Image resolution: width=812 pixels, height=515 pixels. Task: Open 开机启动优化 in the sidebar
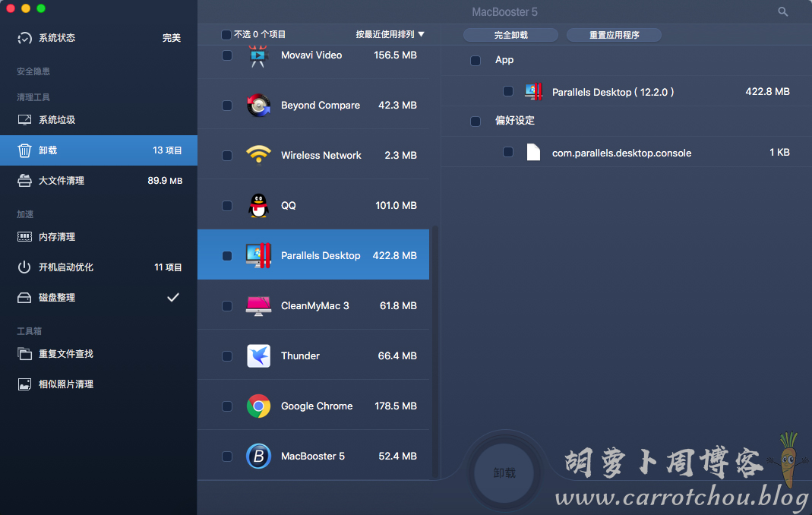[x=99, y=267]
